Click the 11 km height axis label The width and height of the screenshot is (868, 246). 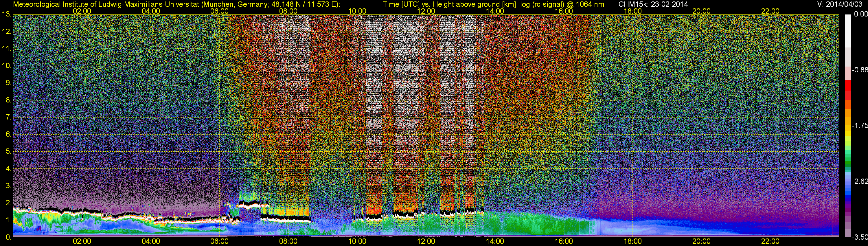[6, 49]
